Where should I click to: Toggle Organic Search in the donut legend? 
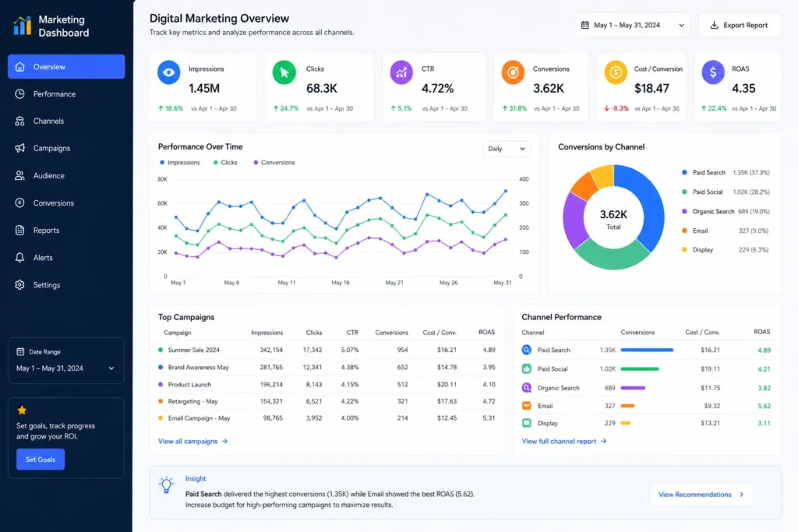(x=708, y=211)
